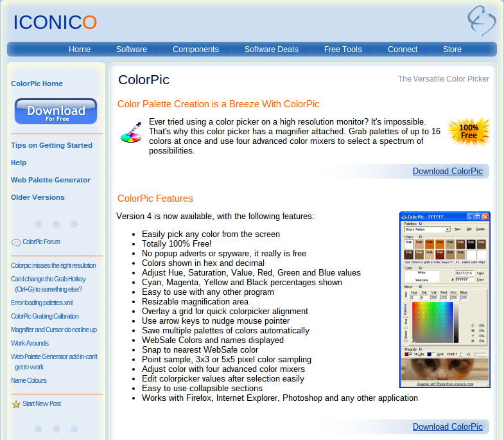Open Tips on Getting Started
The height and width of the screenshot is (440, 504).
tap(51, 145)
